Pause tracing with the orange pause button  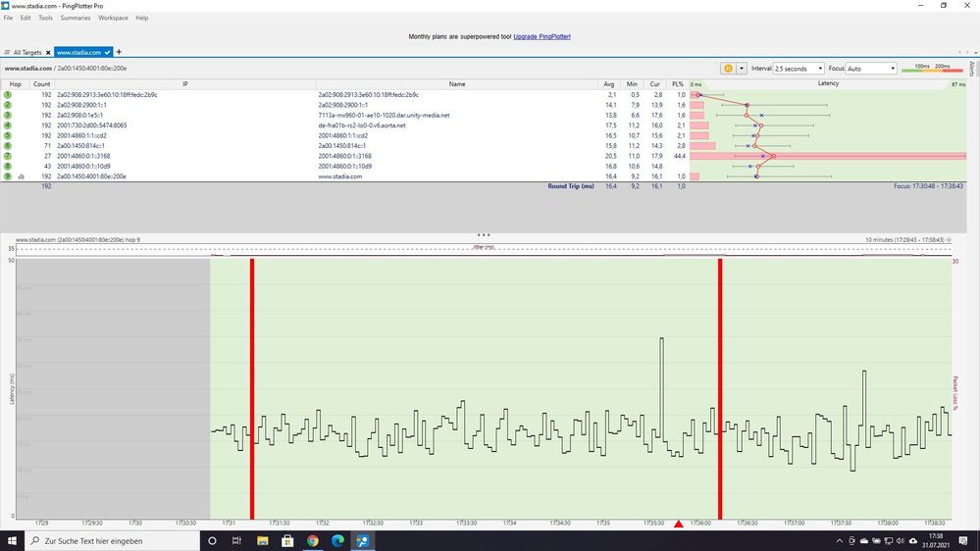click(728, 68)
